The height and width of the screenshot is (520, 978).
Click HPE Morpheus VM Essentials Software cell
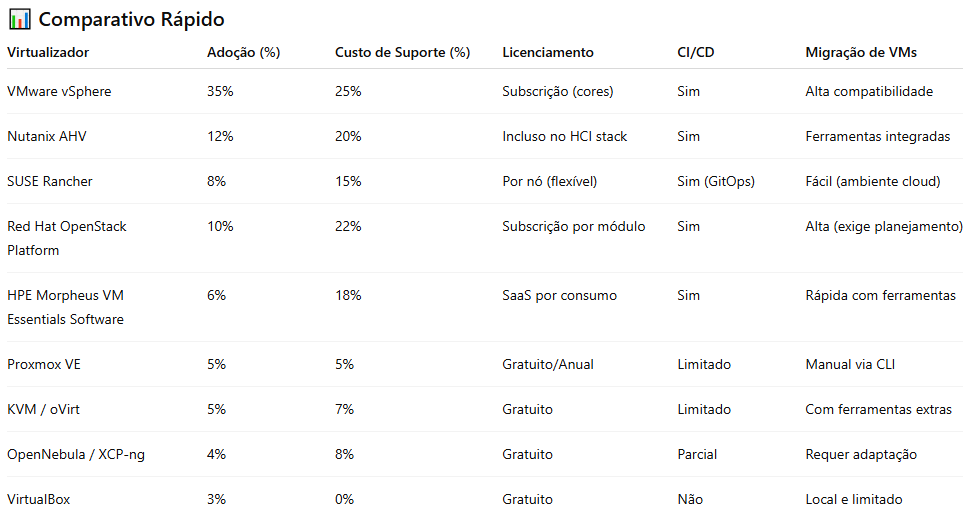coord(65,307)
